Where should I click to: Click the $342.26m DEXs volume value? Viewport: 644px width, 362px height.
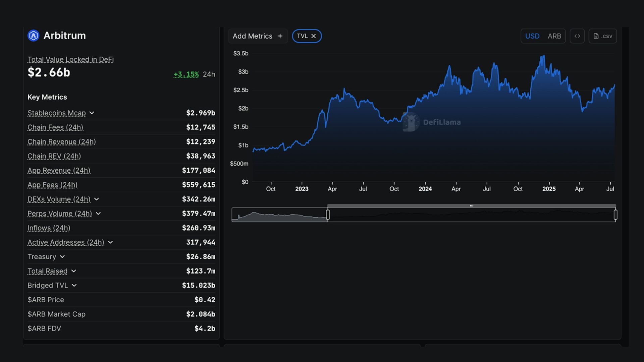click(x=199, y=199)
